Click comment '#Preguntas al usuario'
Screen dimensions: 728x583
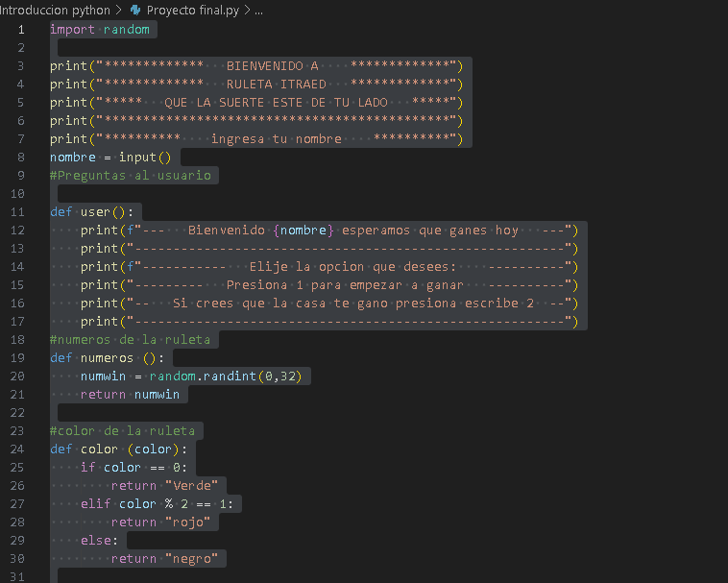coord(131,176)
